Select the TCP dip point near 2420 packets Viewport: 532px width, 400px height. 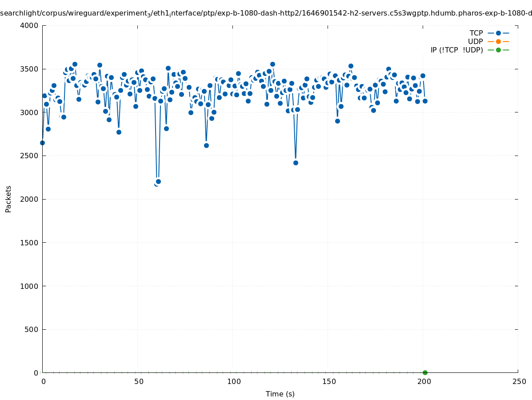coord(296,163)
